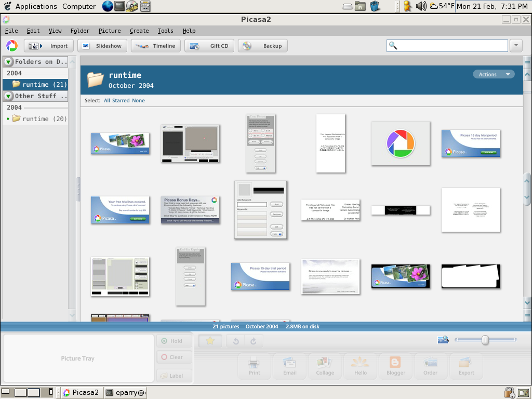Launch terminal icon in top panel
This screenshot has height=399, width=532.
[x=120, y=6]
